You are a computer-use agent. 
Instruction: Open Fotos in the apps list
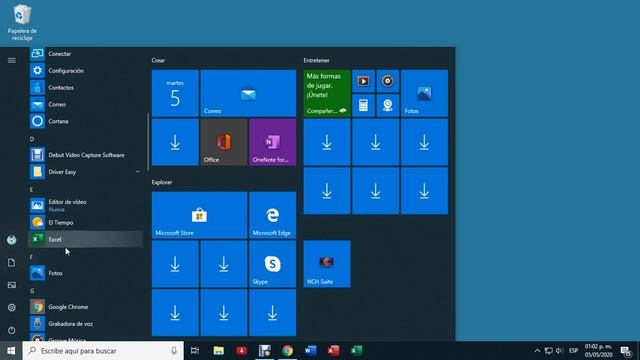click(86, 273)
